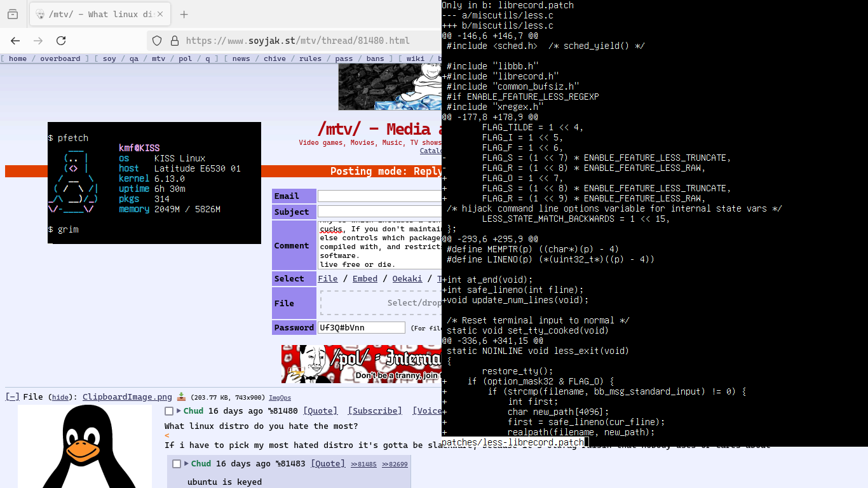Open the mtv board link
868x488 pixels.
pyautogui.click(x=159, y=58)
